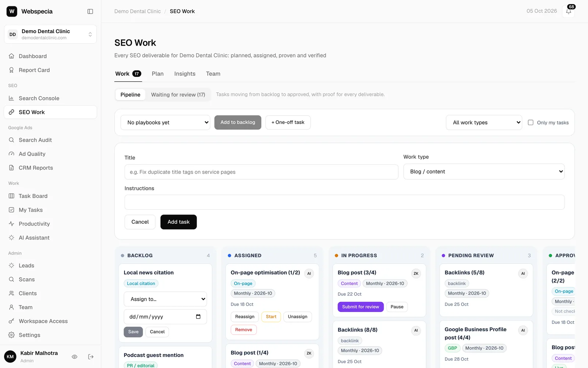Click the + One-off task button
588x368 pixels.
point(288,122)
